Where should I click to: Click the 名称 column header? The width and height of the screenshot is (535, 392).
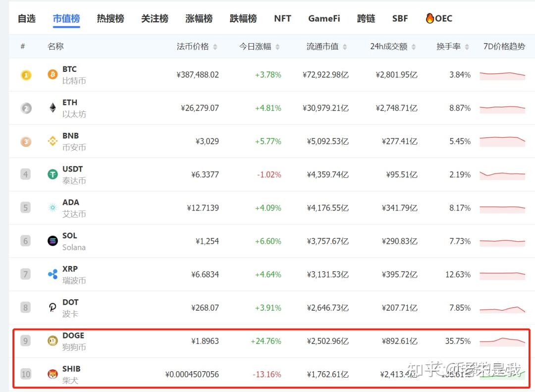click(55, 47)
